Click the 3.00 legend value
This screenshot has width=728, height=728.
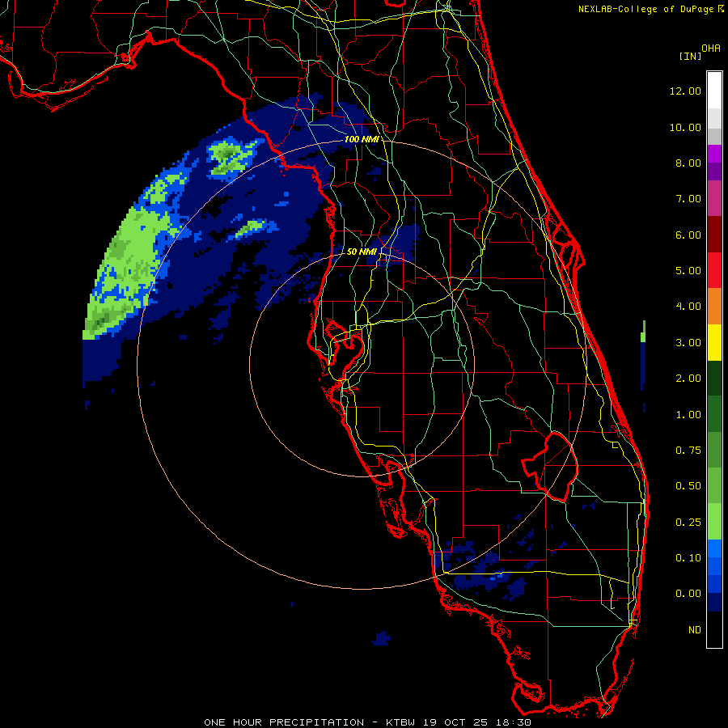[688, 343]
